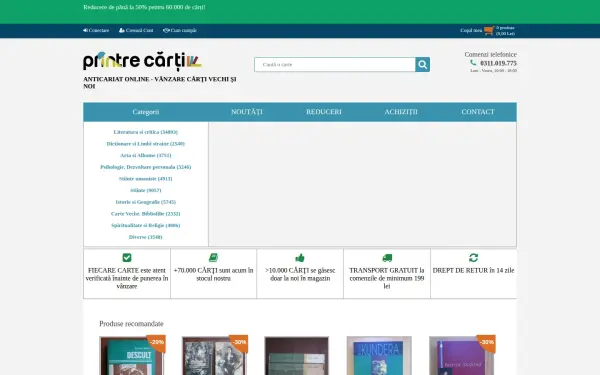Open Stiinte umaniste category

click(146, 179)
